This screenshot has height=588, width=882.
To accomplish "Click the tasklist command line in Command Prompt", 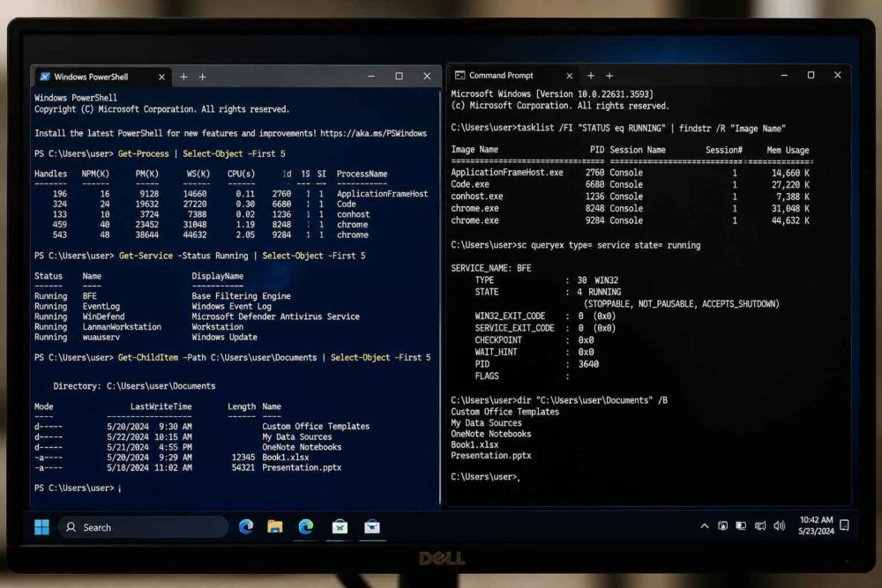I will click(x=617, y=128).
